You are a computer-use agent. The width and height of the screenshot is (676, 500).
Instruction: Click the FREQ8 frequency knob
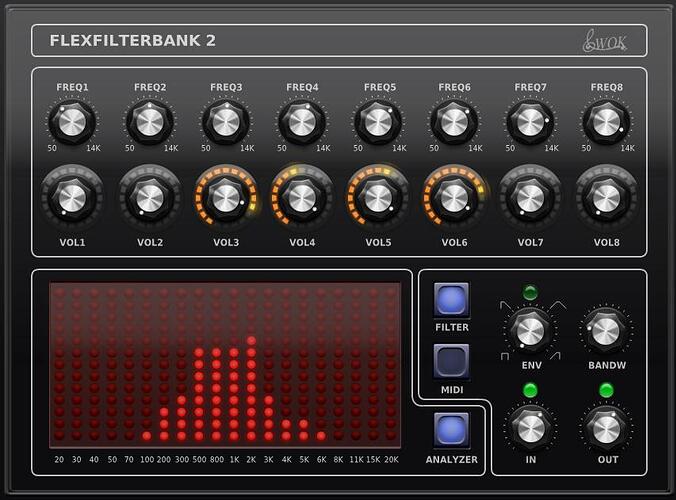pos(606,122)
